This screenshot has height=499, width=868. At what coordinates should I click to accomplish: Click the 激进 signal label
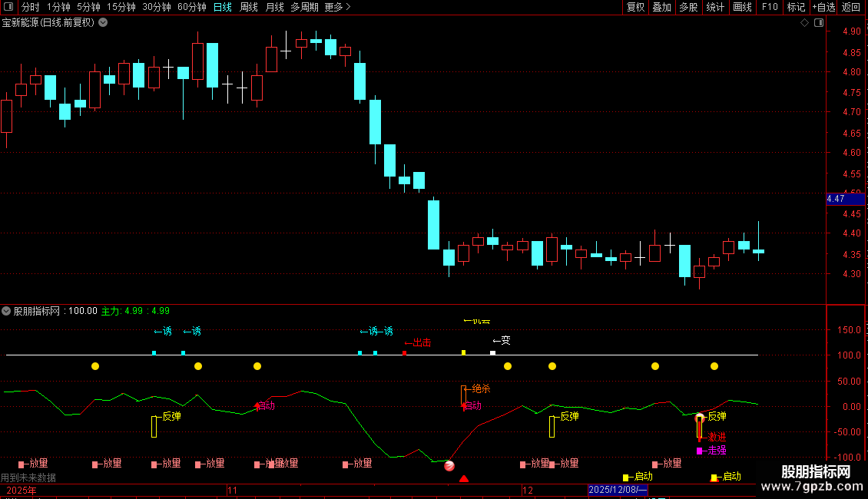(x=717, y=437)
